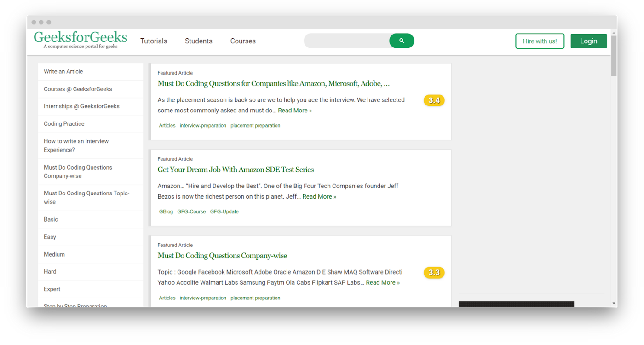Click the page vertical scrollbar thumb
This screenshot has height=345, width=644.
[614, 56]
